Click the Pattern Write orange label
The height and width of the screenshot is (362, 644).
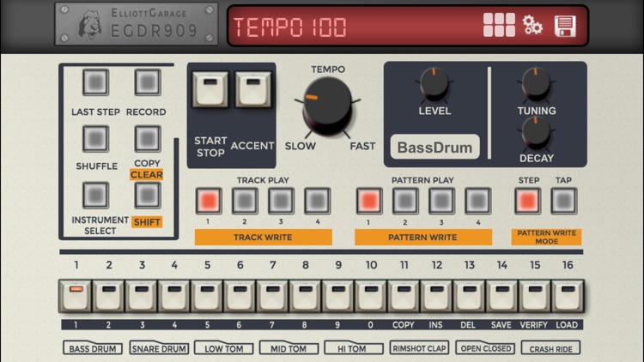tap(423, 238)
